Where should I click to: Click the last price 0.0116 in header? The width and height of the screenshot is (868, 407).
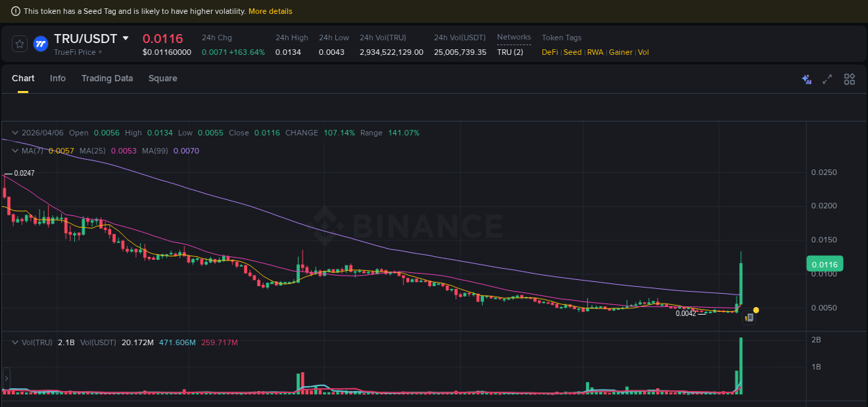pos(162,39)
